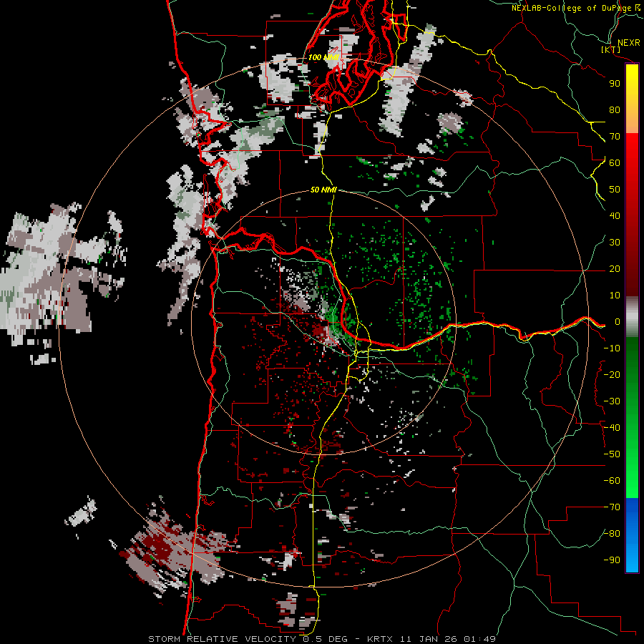This screenshot has height=644, width=644.
Task: Click the "-70" value on the velocity scale
Action: [612, 507]
